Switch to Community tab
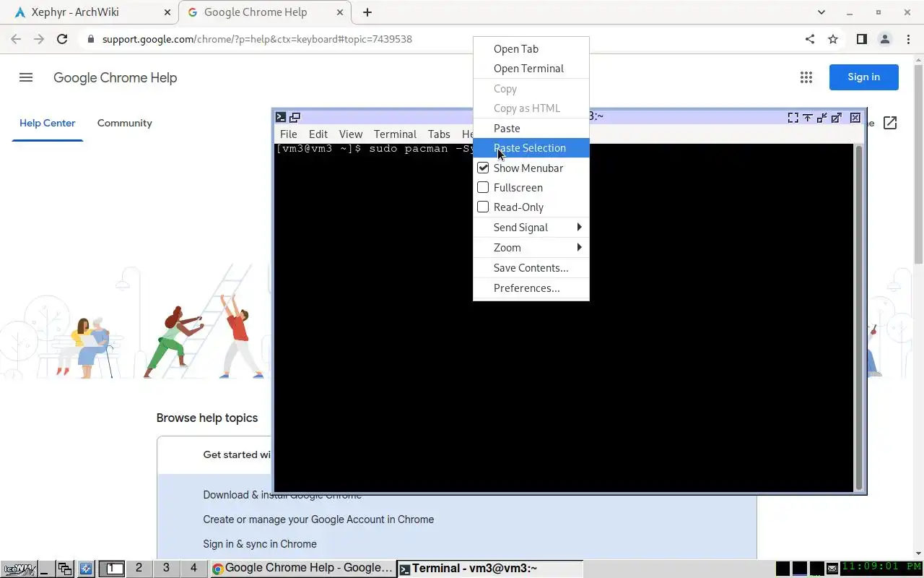 (x=125, y=123)
